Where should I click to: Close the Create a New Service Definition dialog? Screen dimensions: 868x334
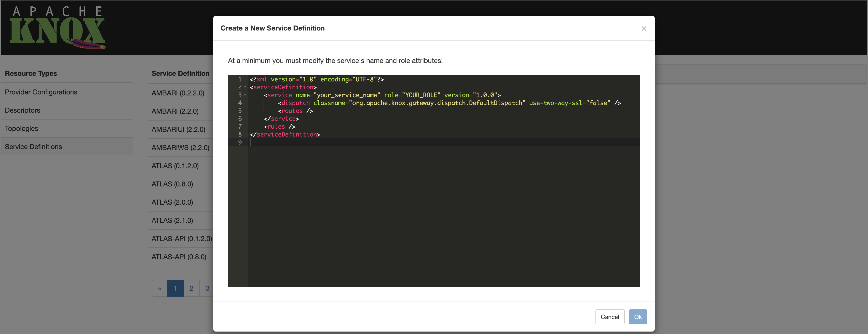[644, 28]
